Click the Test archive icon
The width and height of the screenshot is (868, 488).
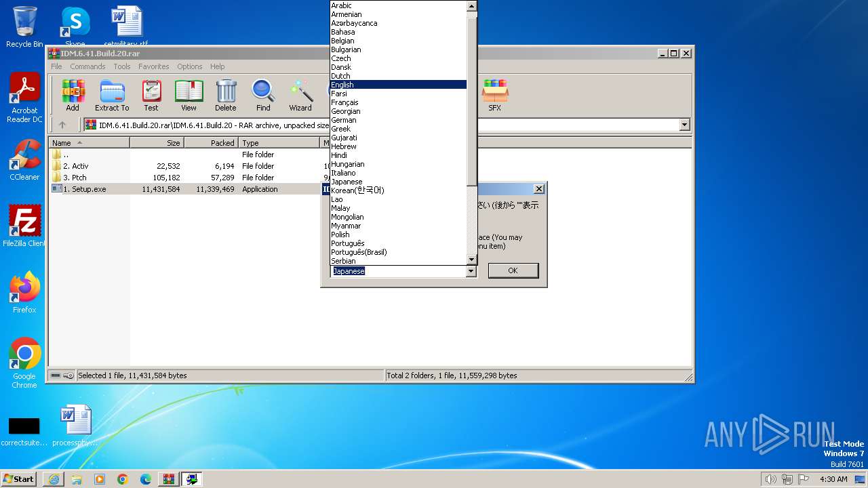click(x=151, y=95)
